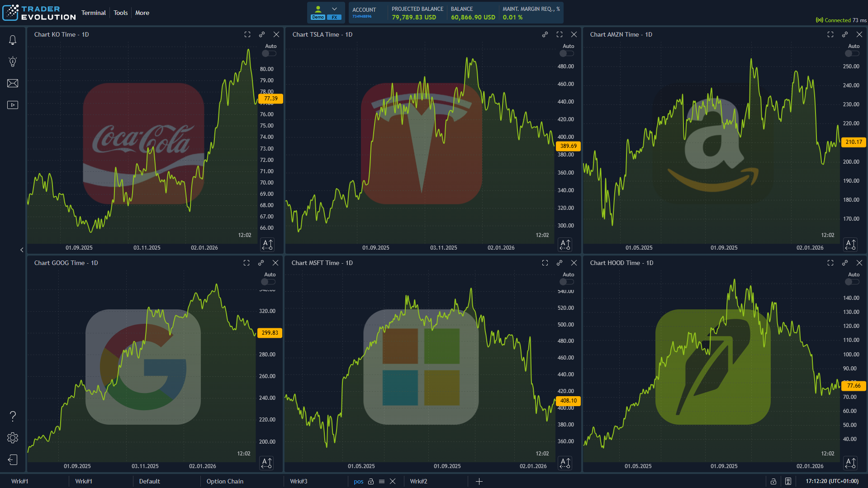The image size is (868, 488).
Task: Collapse the left sidebar with the chevron
Action: coord(21,250)
